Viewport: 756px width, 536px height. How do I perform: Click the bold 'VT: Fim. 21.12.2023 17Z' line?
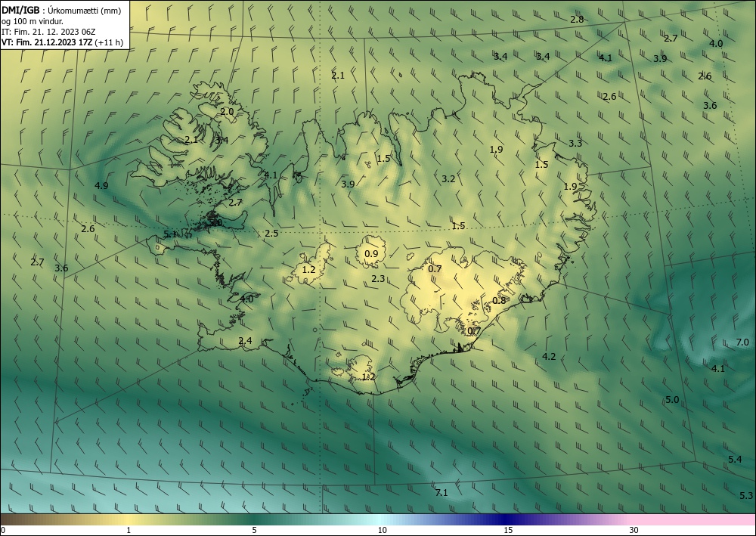click(48, 42)
